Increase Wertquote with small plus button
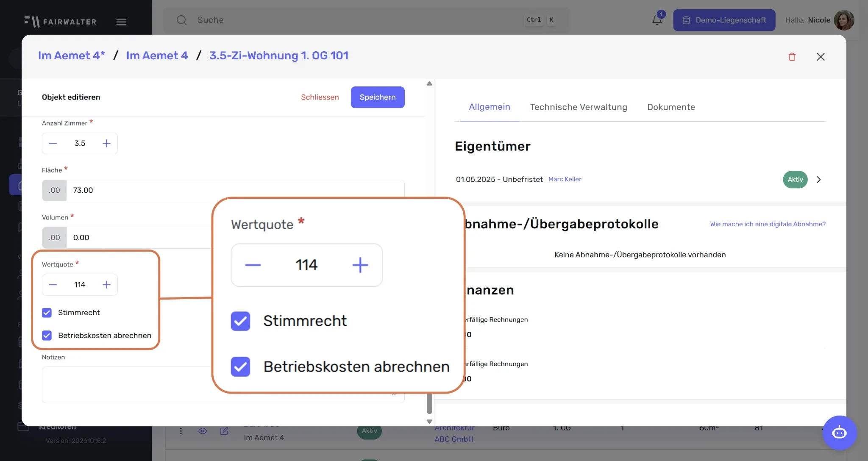This screenshot has width=868, height=461. [106, 285]
